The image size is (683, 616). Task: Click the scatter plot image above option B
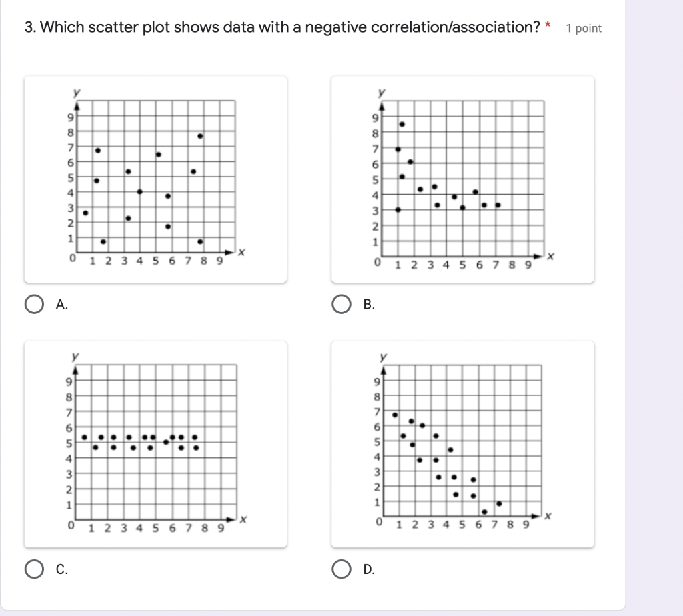click(463, 179)
